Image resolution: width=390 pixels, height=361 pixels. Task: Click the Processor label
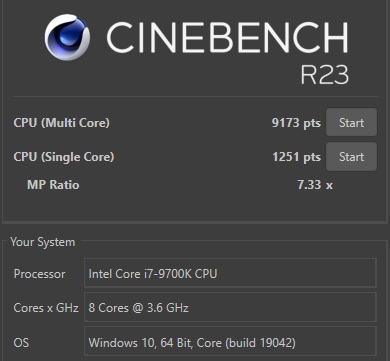(39, 274)
